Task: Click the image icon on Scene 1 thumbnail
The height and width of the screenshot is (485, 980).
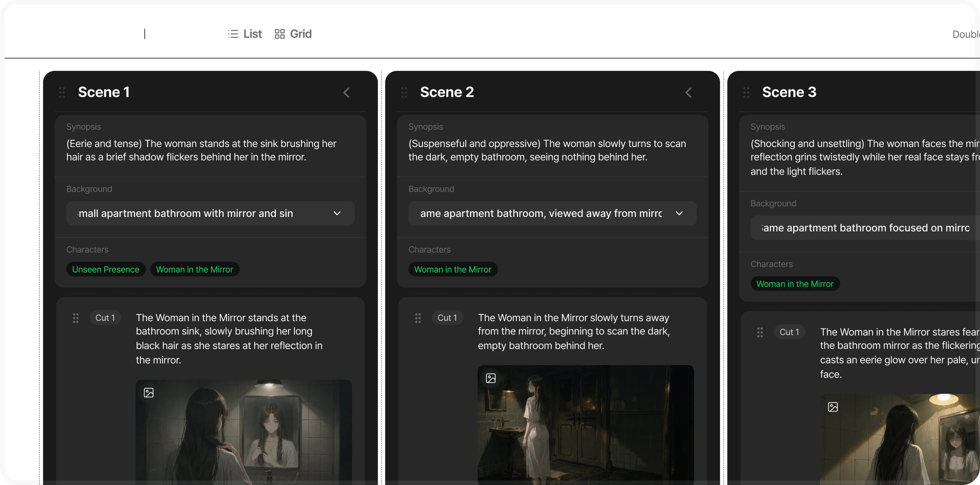Action: tap(149, 392)
